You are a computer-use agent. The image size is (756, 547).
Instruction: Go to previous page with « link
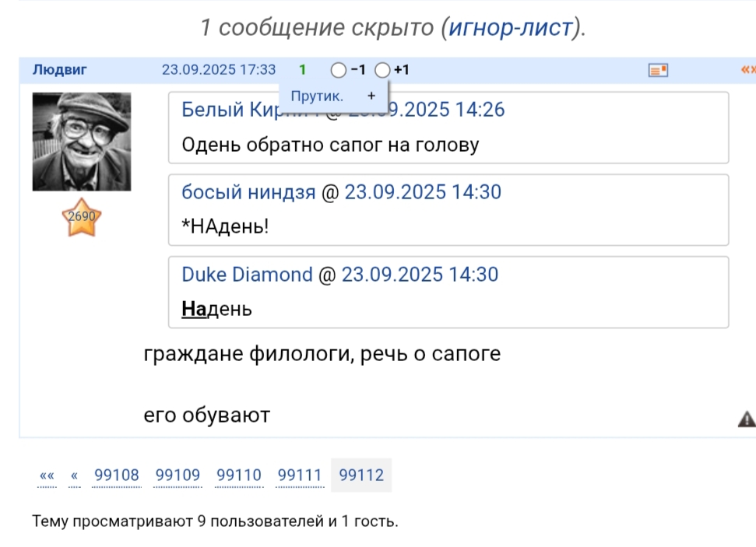click(75, 475)
